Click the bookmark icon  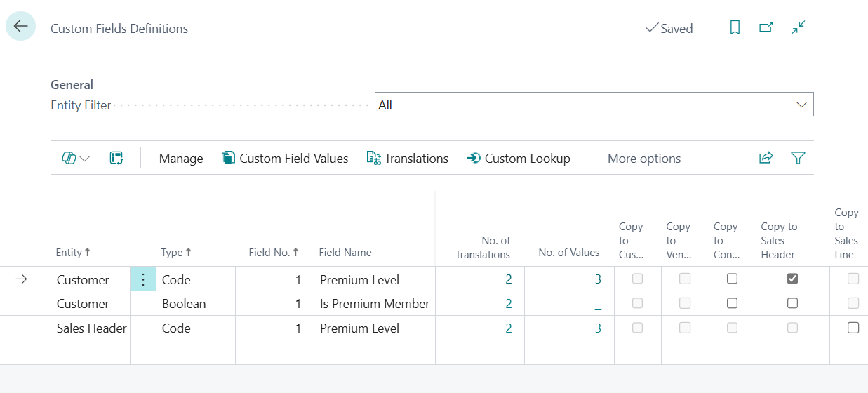pos(735,28)
